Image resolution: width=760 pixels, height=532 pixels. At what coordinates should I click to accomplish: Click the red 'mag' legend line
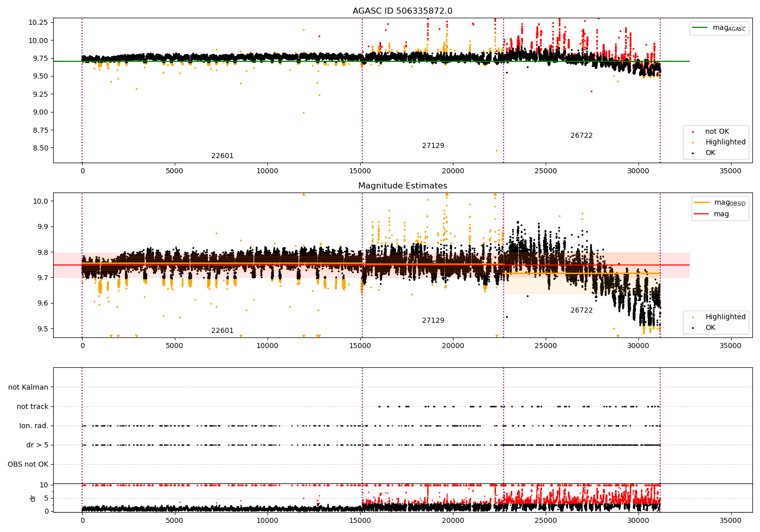(x=702, y=214)
